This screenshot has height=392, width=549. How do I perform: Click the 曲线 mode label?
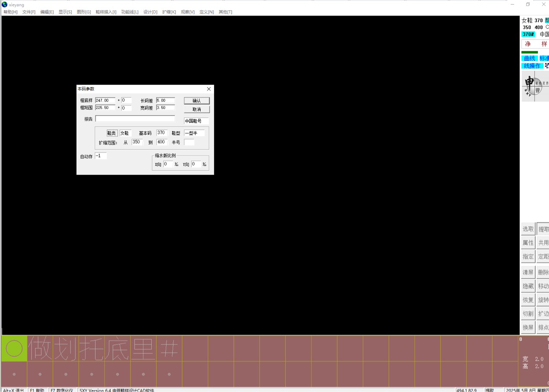point(530,58)
